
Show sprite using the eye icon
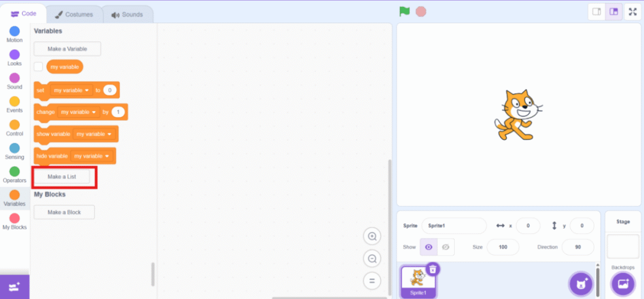pos(429,247)
